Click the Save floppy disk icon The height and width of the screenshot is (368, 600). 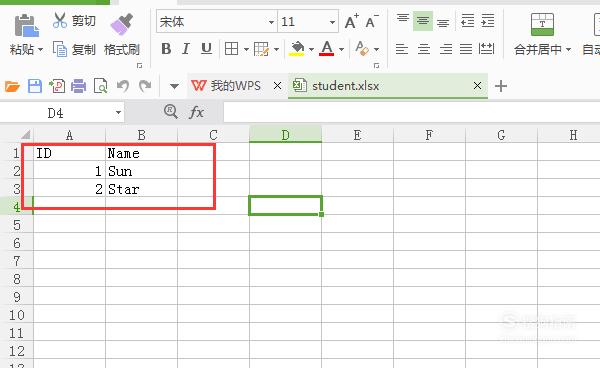pos(35,86)
